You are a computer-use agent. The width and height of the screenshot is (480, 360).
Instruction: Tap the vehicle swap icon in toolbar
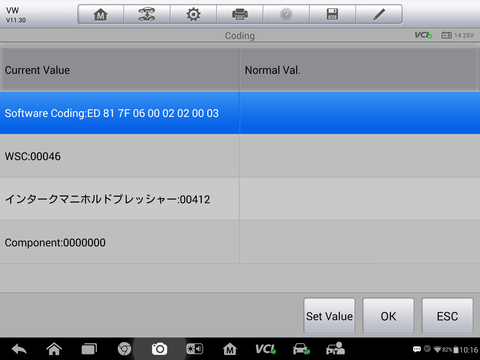click(147, 14)
